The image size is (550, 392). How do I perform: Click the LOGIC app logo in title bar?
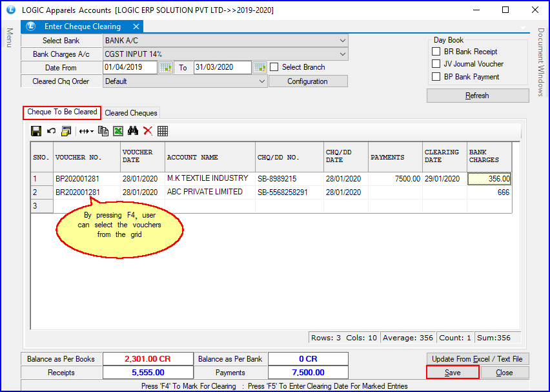pos(11,10)
